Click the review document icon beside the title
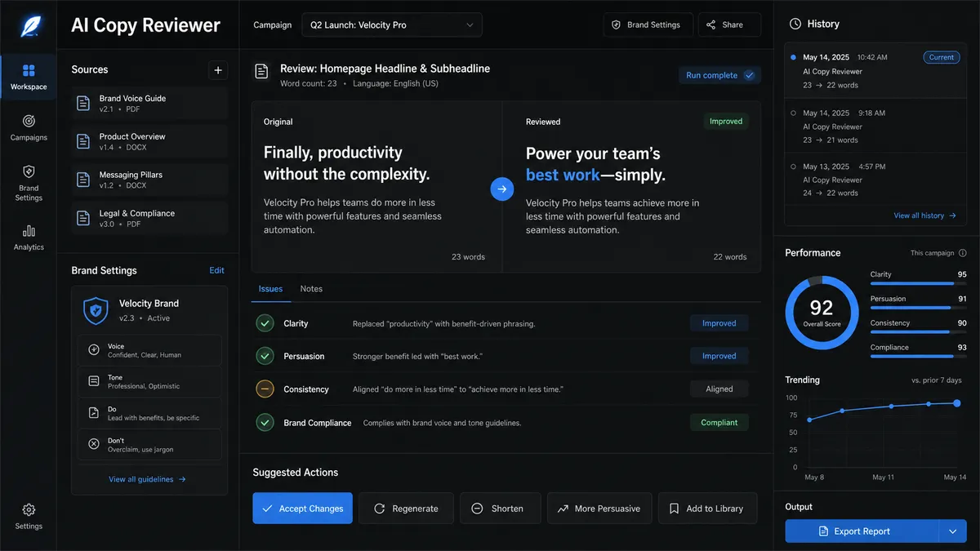This screenshot has width=980, height=551. point(261,72)
